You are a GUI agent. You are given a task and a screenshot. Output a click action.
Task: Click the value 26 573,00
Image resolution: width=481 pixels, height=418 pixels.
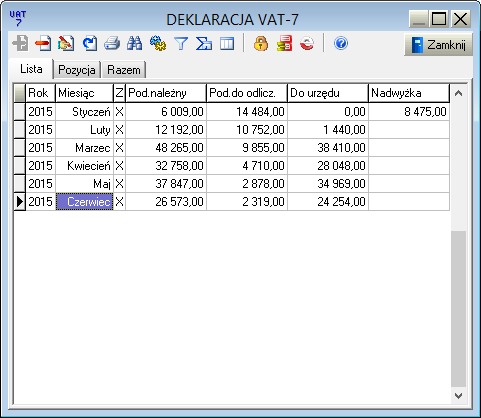pos(179,202)
